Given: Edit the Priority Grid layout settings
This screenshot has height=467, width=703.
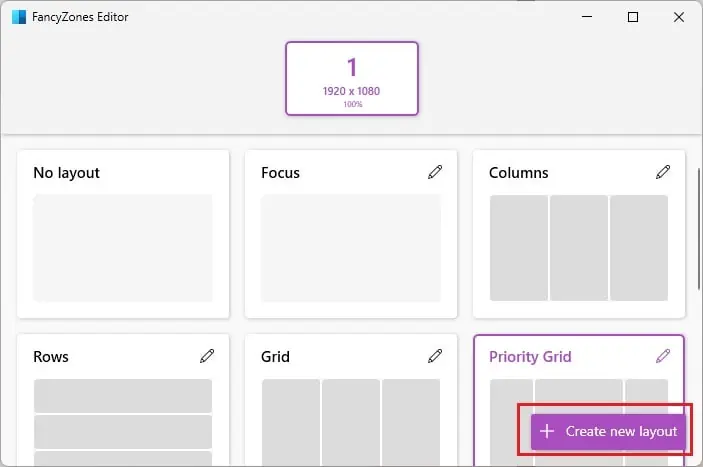Looking at the screenshot, I should click(663, 356).
